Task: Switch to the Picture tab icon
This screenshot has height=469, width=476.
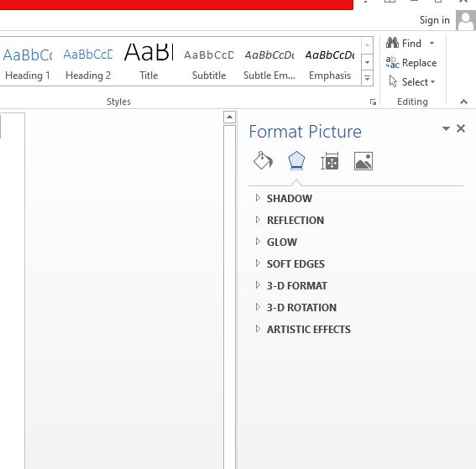Action: coord(364,161)
